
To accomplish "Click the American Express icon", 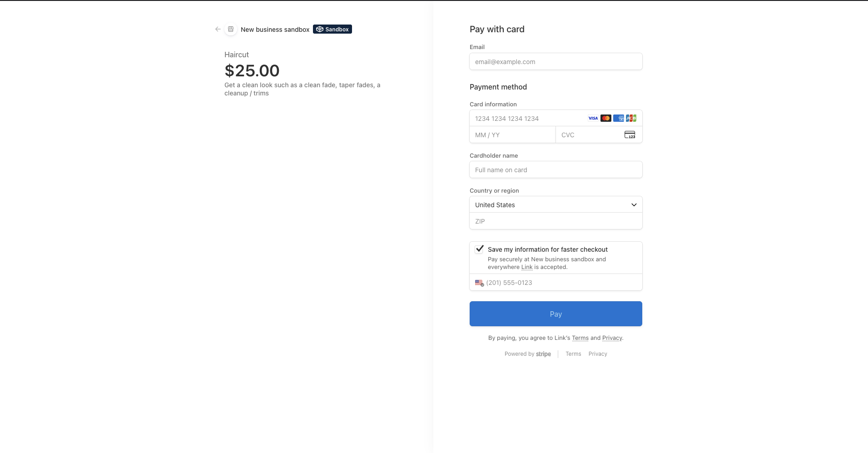I will click(x=618, y=118).
